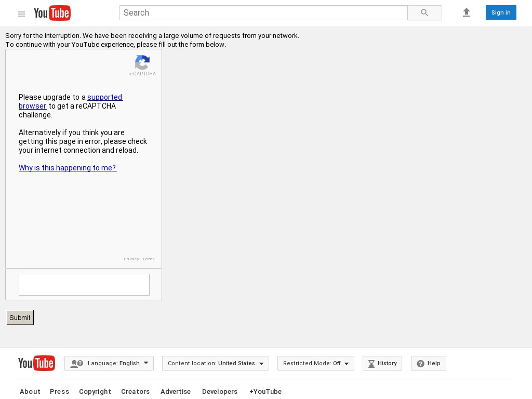Open the Restricted Mode: Off dropdown
The image size is (532, 399).
point(315,363)
